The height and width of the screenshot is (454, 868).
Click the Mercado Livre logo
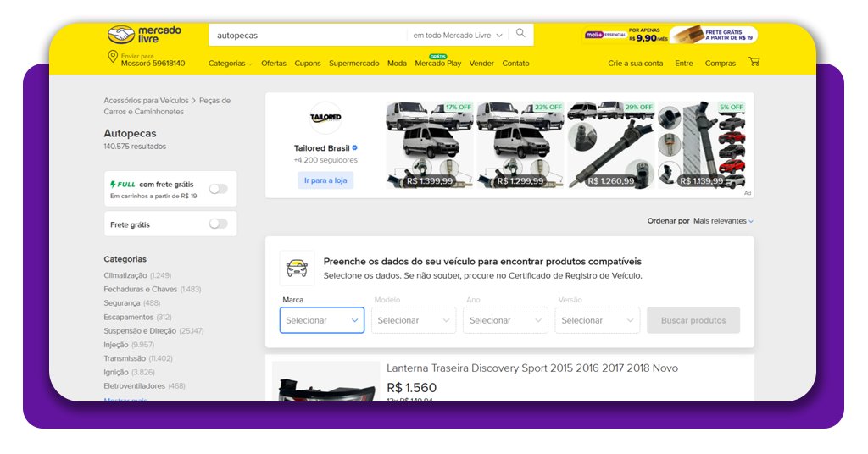[144, 35]
